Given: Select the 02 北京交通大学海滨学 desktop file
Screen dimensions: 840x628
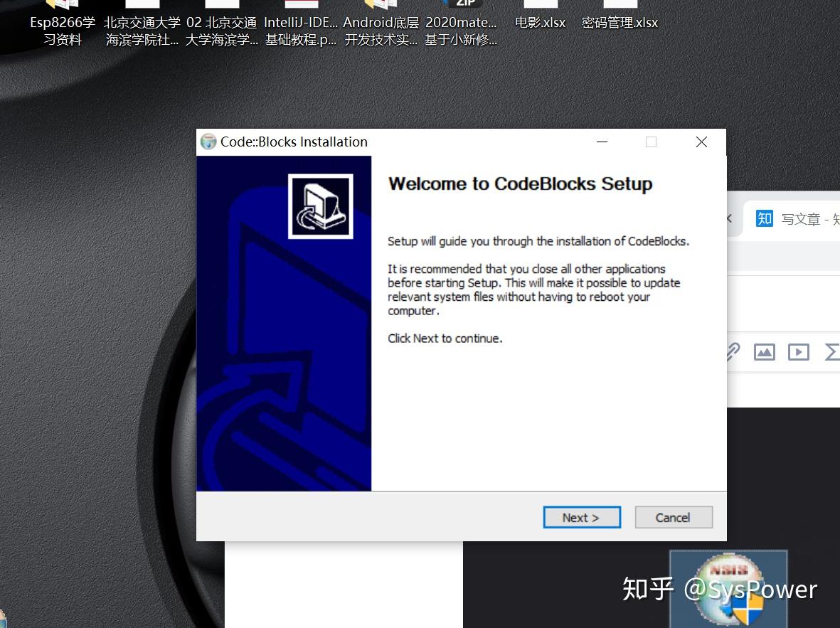Looking at the screenshot, I should pyautogui.click(x=222, y=24).
